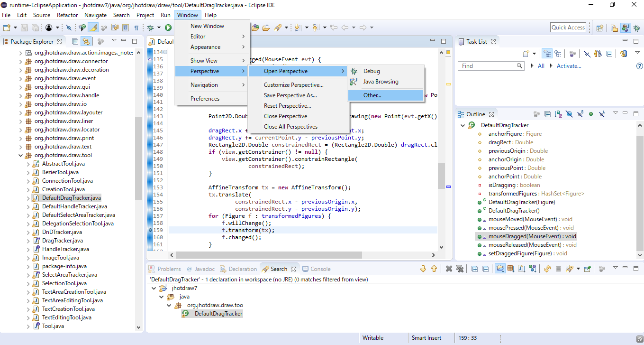The image size is (644, 345).
Task: Toggle Scheduled view in Task List toolbar
Action: coord(558,54)
